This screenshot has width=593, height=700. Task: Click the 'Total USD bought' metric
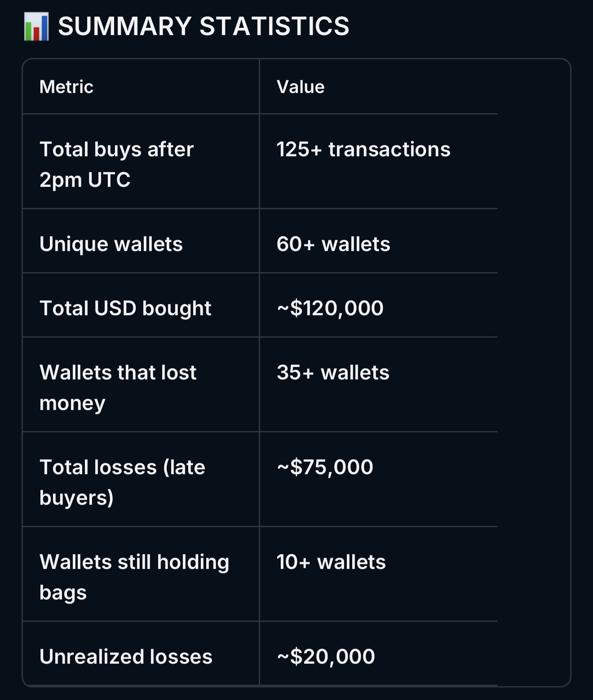[x=125, y=308]
